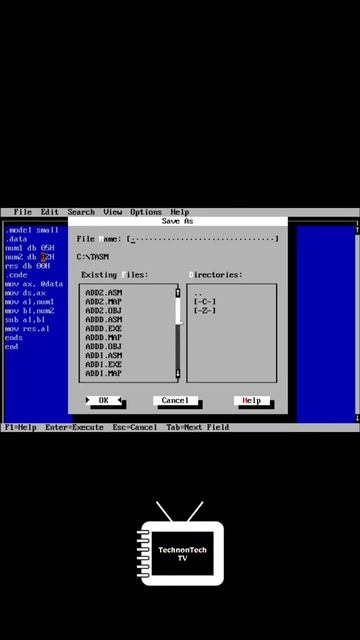Screen dimensions: 360x640
Task: Select ADDD.ASM in existing files list
Action: (x=104, y=320)
